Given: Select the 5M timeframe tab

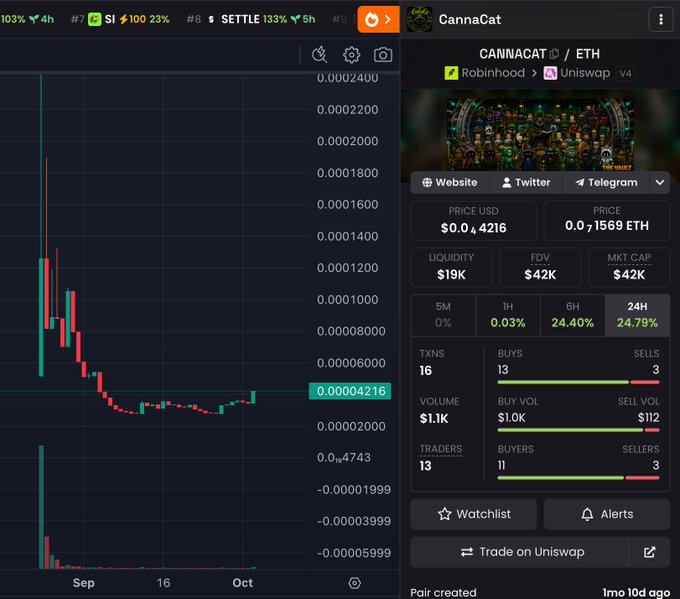Looking at the screenshot, I should point(443,315).
